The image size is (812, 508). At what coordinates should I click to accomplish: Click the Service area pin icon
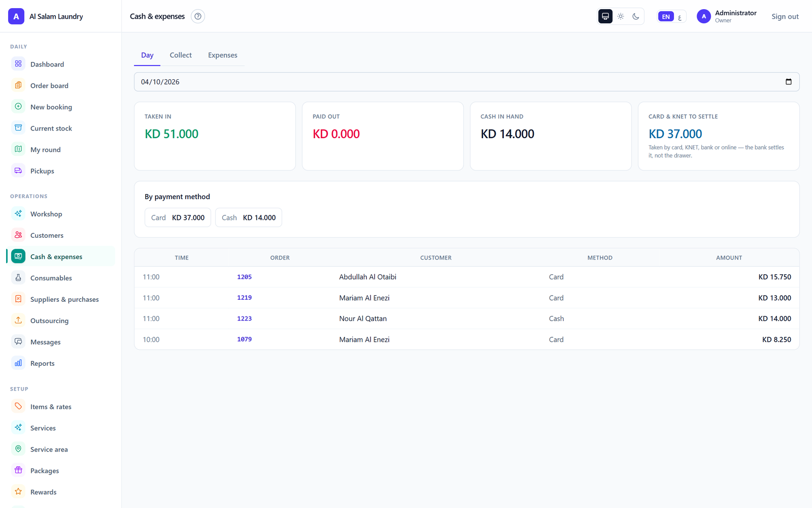(18, 449)
